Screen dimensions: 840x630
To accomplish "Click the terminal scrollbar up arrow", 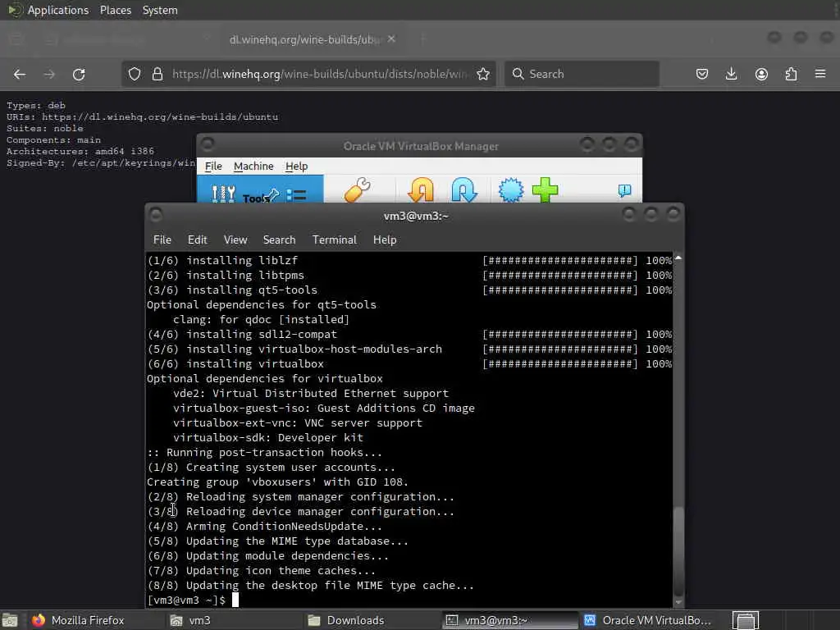I will [x=678, y=258].
